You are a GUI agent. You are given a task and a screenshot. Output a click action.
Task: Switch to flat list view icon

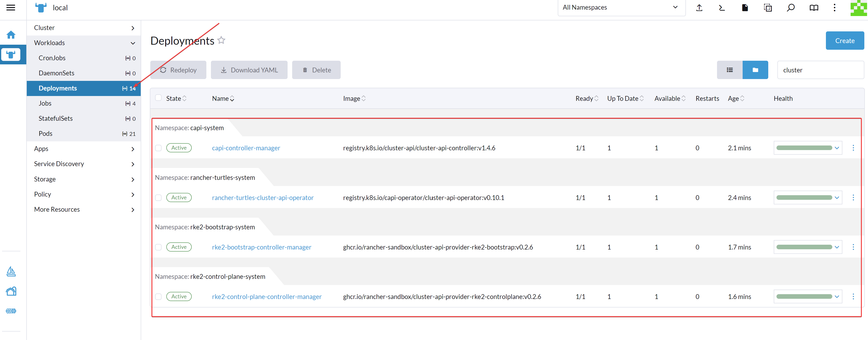730,70
